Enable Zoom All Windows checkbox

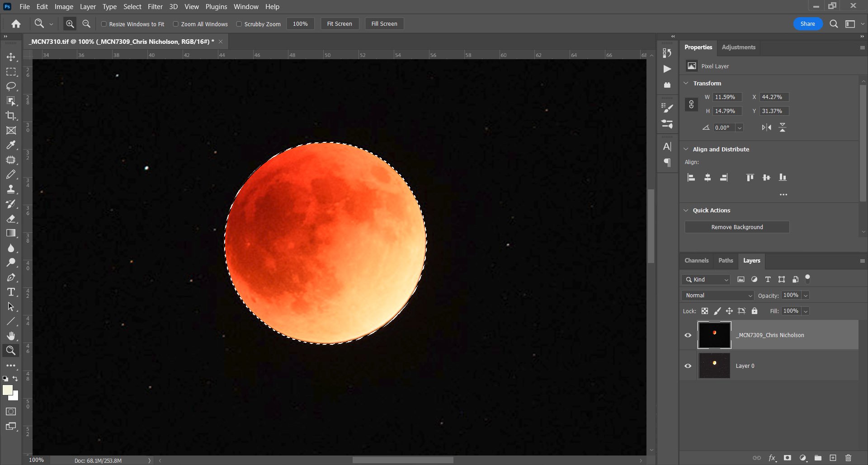pyautogui.click(x=175, y=24)
